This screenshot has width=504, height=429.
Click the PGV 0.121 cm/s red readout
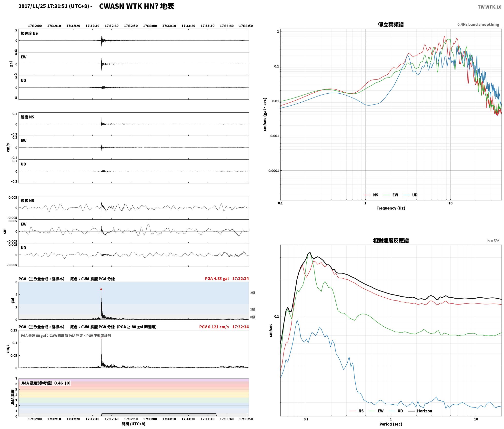click(x=214, y=327)
